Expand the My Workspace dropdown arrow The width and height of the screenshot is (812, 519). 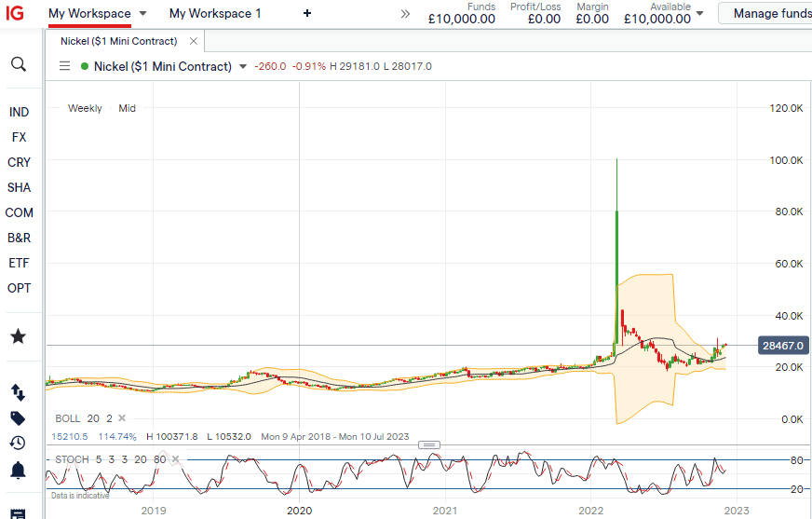point(142,13)
